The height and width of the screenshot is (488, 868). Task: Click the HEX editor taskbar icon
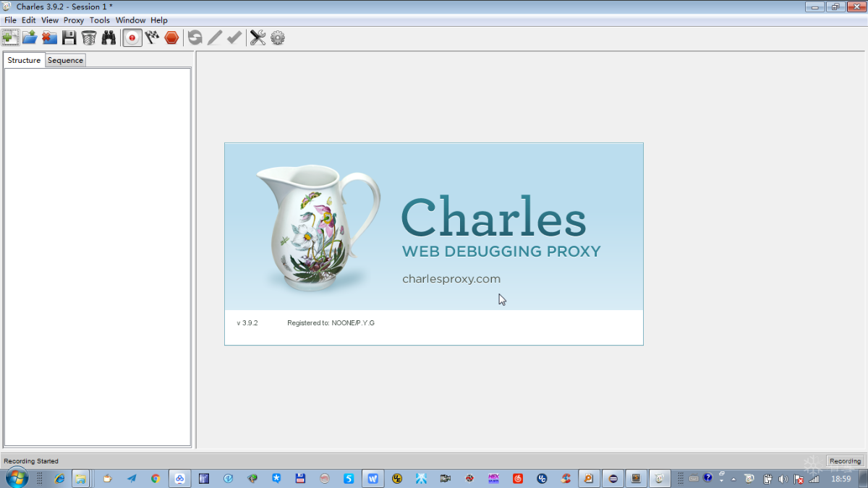click(x=494, y=478)
